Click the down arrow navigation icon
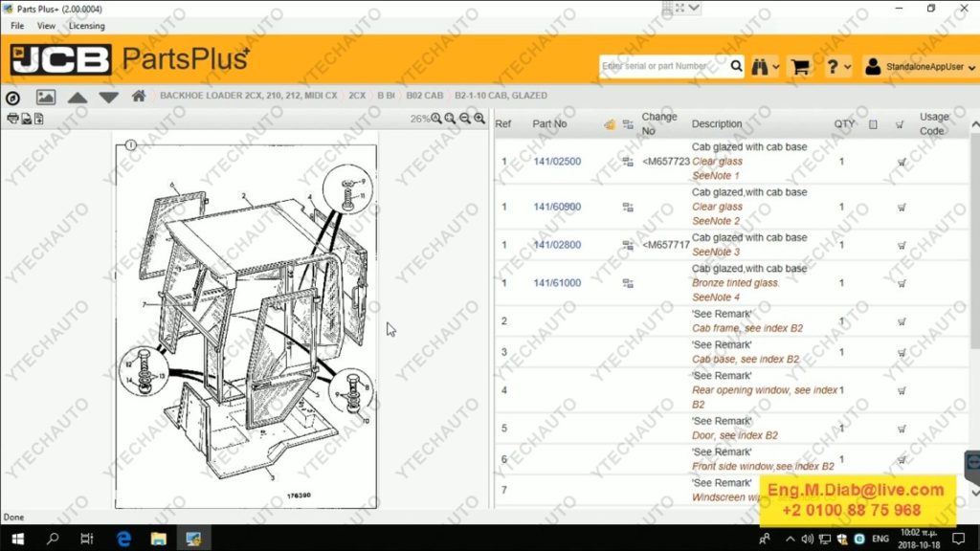 (108, 98)
